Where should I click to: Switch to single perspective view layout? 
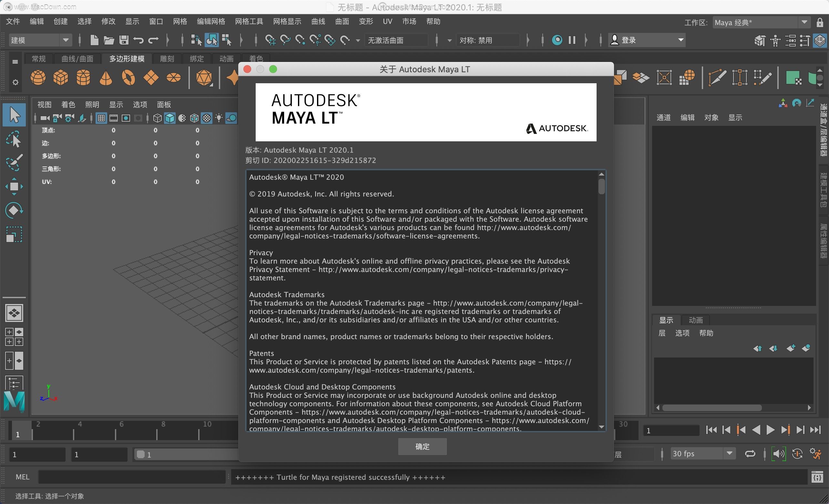(14, 313)
